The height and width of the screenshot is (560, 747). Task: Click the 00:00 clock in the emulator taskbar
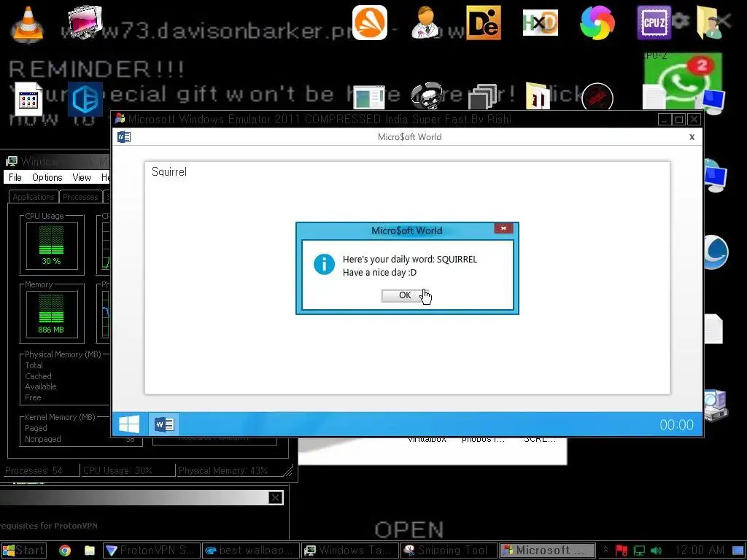[676, 425]
